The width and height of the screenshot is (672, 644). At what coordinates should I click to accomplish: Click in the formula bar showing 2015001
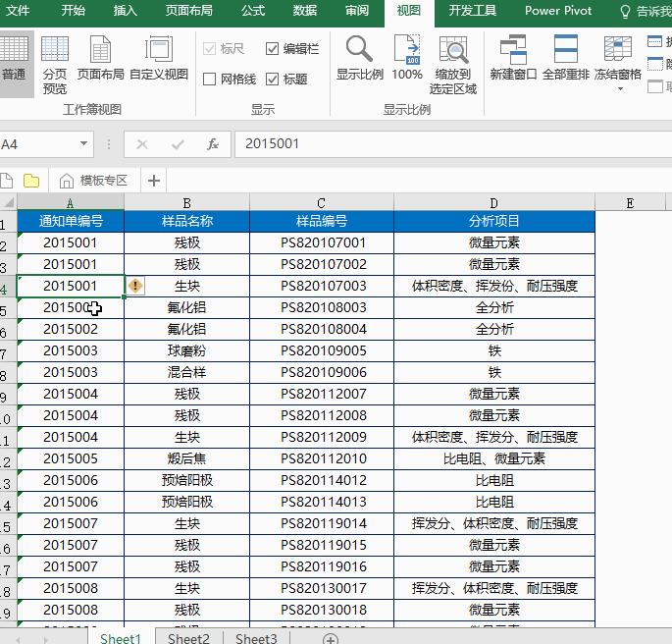(x=452, y=144)
